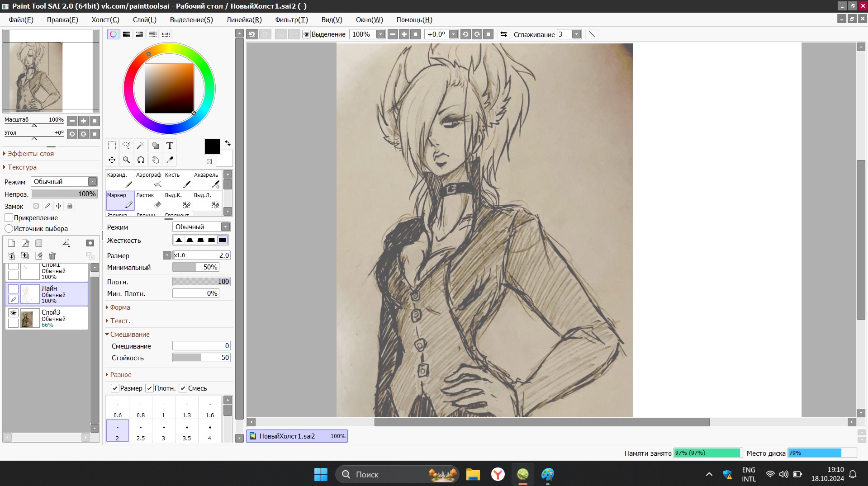Choose the Move tool
The width and height of the screenshot is (868, 486).
coord(112,160)
